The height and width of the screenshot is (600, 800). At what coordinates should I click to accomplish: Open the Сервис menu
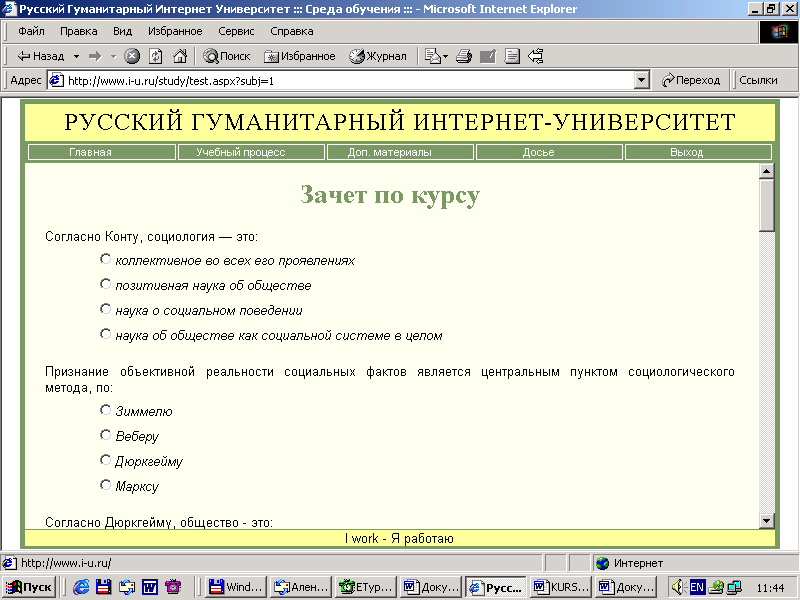click(x=236, y=32)
